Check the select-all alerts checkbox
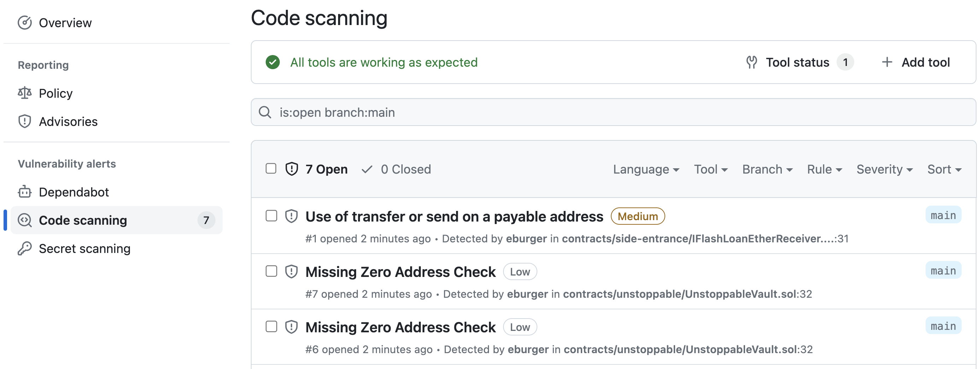The image size is (980, 369). (271, 168)
